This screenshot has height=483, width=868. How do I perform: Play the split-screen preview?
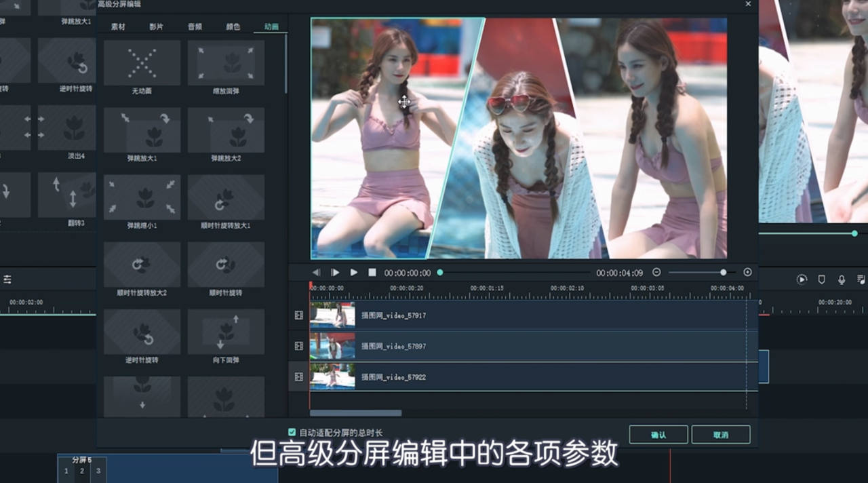click(353, 272)
